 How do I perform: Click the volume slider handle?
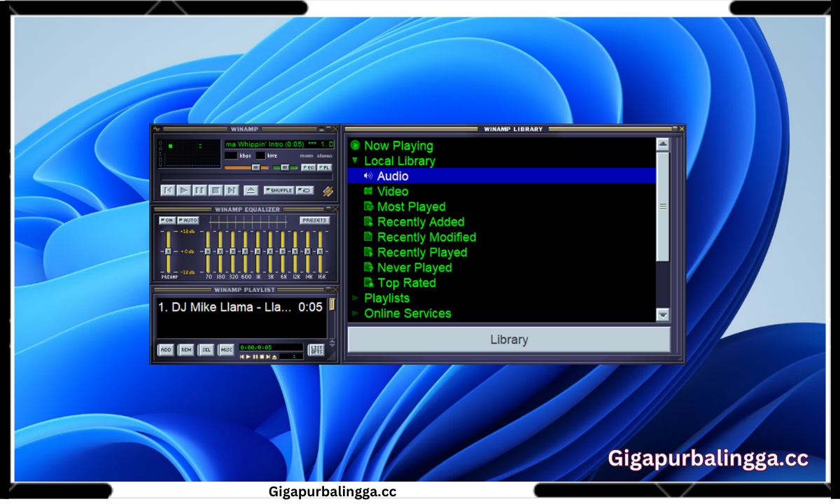pos(256,167)
